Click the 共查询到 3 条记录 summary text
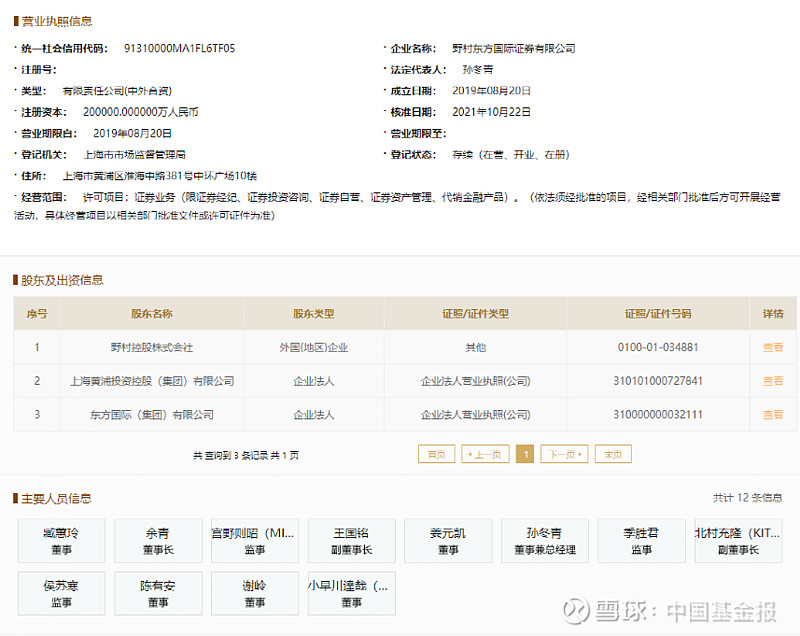The height and width of the screenshot is (636, 800). 246,455
